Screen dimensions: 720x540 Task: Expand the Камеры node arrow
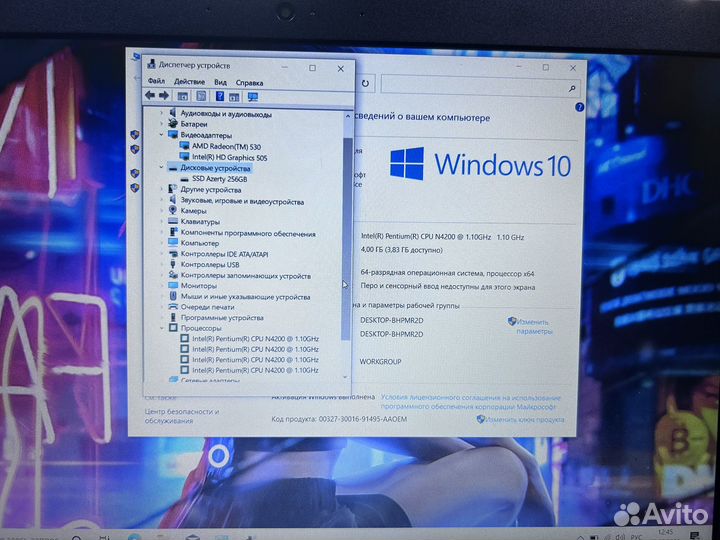pyautogui.click(x=161, y=210)
